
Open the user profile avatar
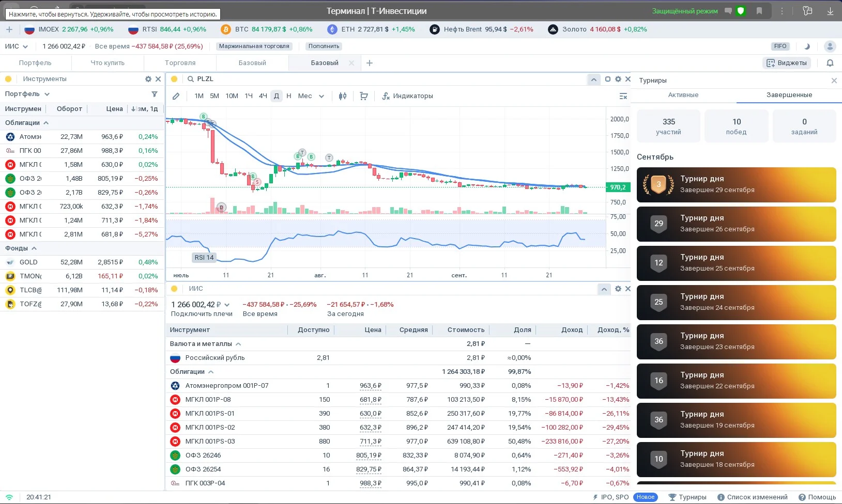(x=830, y=46)
